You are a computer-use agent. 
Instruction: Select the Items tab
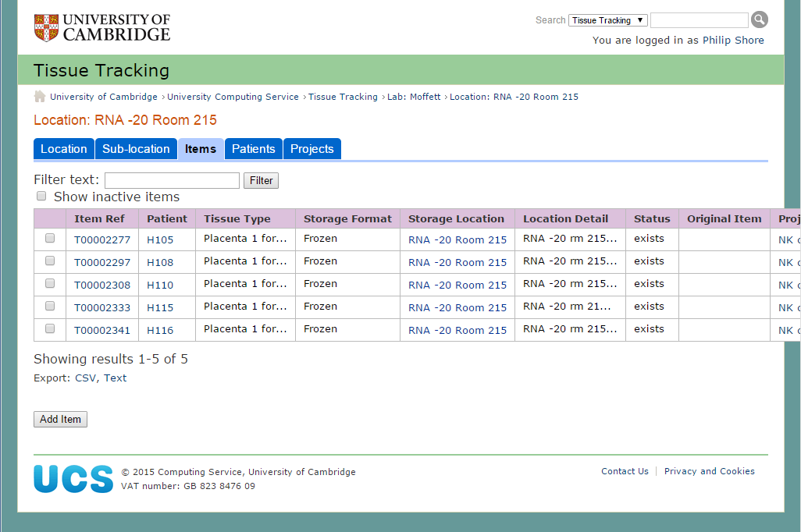pyautogui.click(x=201, y=149)
